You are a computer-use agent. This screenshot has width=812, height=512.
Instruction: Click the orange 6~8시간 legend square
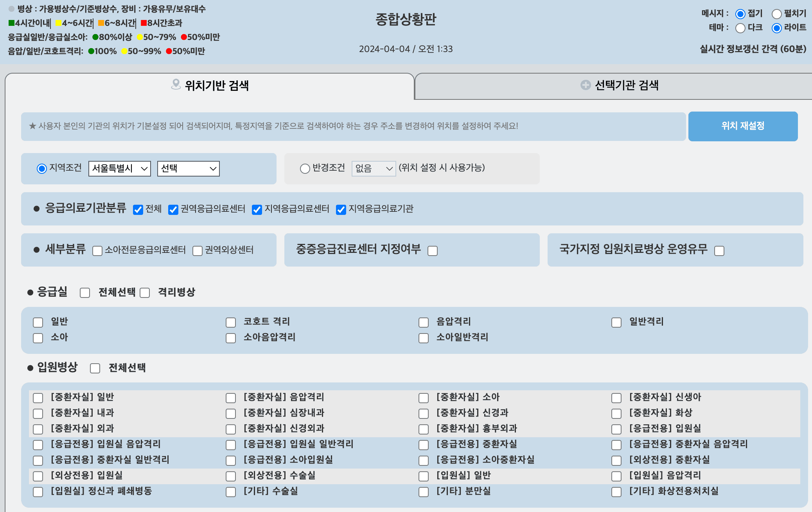[101, 23]
